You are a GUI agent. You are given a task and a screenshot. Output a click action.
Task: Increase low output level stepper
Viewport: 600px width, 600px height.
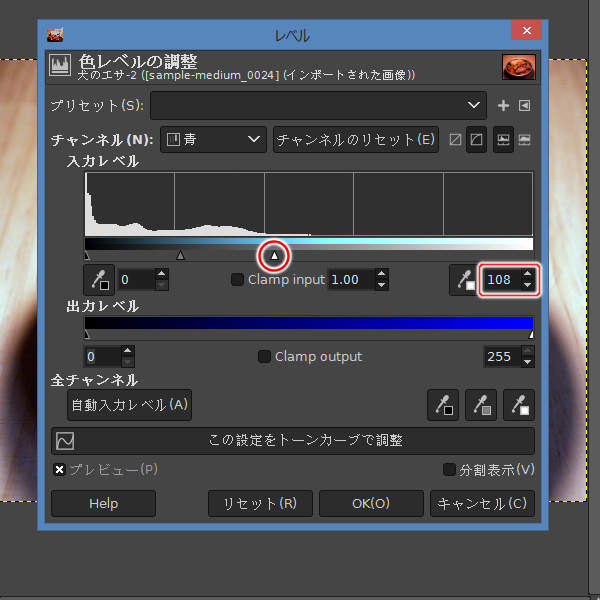pyautogui.click(x=127, y=351)
